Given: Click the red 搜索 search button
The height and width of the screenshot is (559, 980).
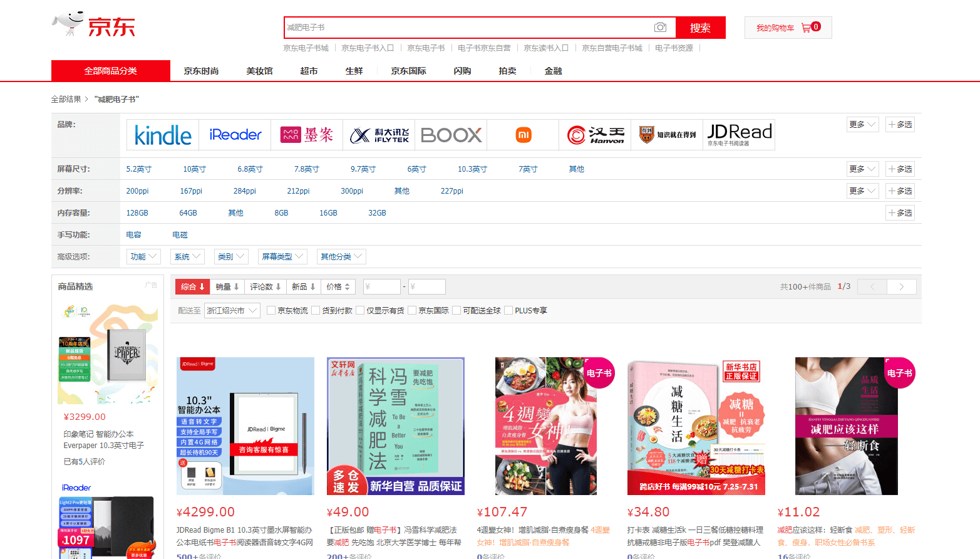Looking at the screenshot, I should (x=700, y=28).
